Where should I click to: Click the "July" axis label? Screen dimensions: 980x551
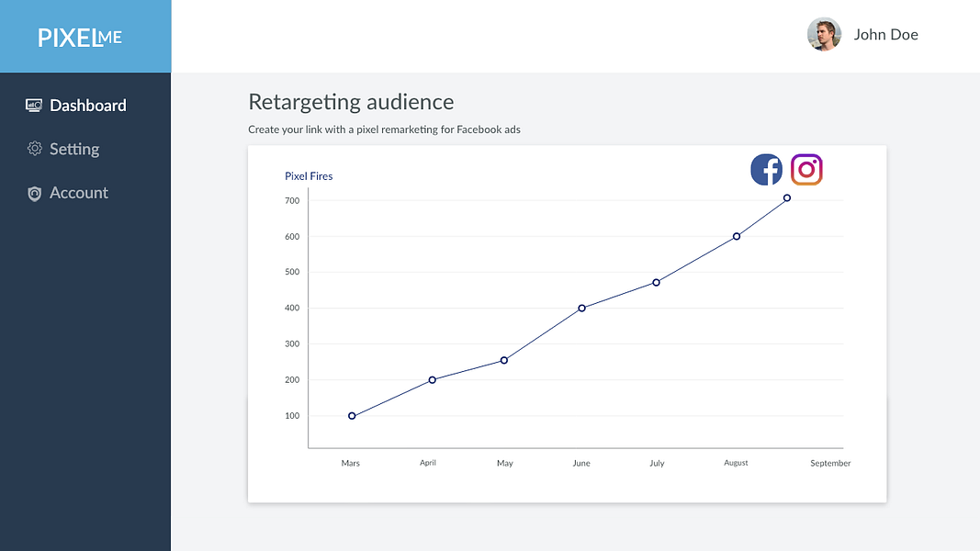[657, 463]
